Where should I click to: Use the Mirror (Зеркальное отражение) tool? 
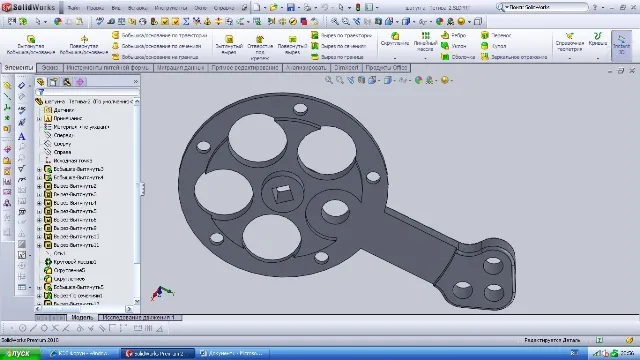(x=484, y=57)
